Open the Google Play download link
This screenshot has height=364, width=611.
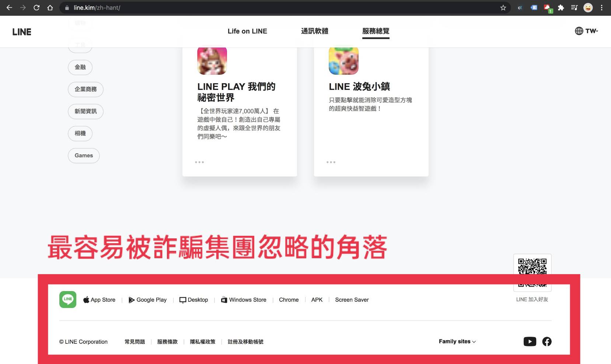point(147,300)
